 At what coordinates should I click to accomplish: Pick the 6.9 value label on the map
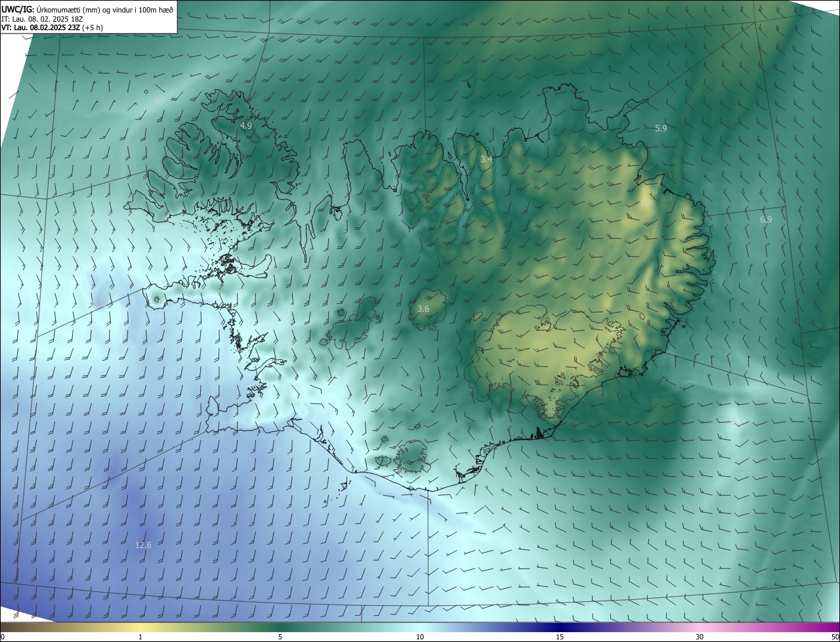coord(766,219)
